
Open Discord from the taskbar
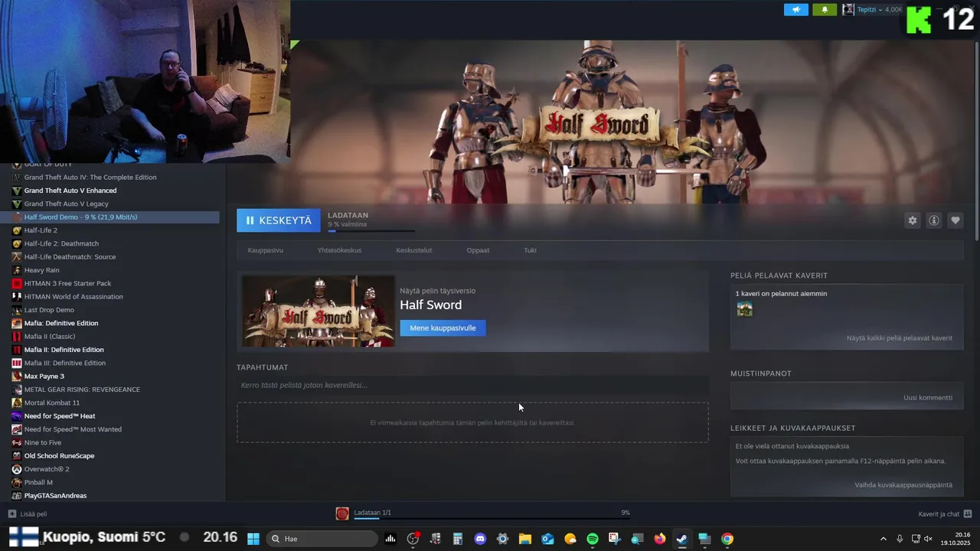tap(480, 539)
